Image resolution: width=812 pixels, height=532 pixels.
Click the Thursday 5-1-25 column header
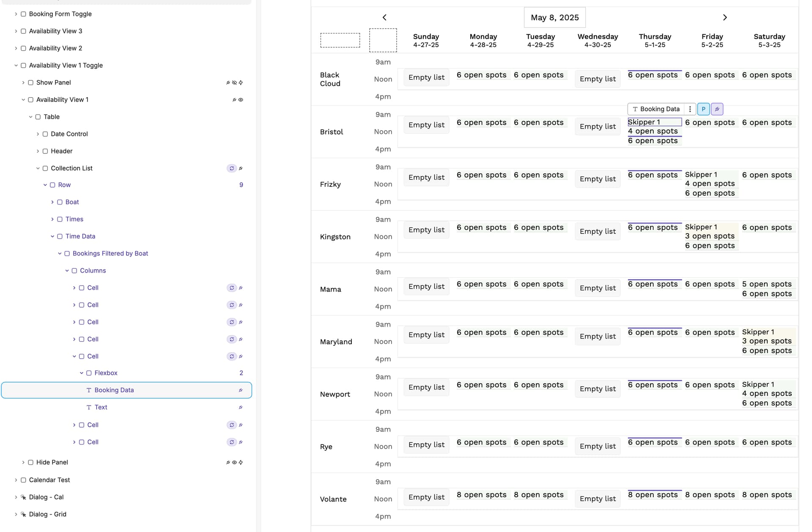(655, 41)
